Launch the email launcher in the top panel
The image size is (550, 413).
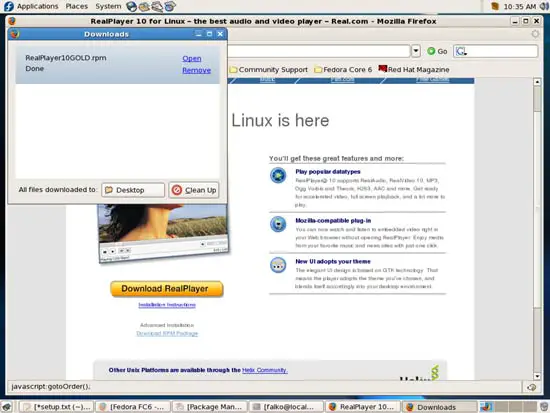click(144, 6)
